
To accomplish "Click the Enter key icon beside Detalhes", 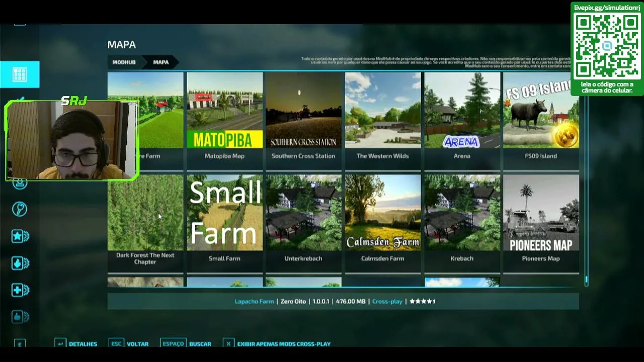I will 60,344.
